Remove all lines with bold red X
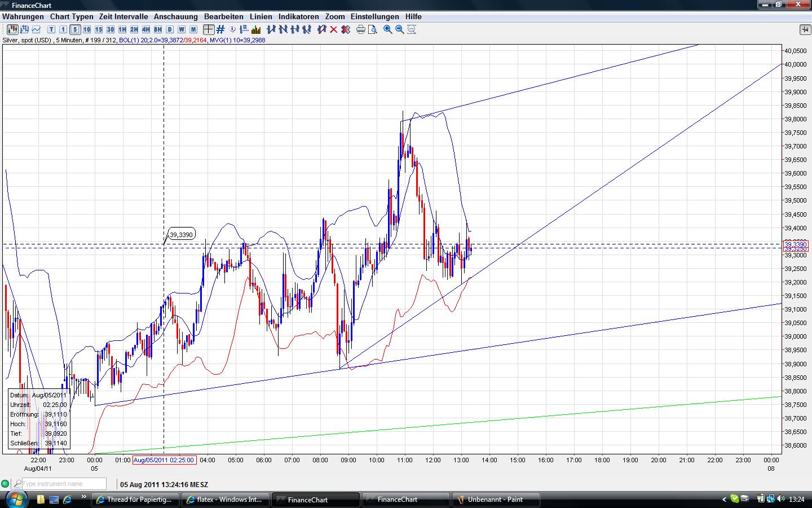Image resolution: width=812 pixels, height=508 pixels. click(346, 29)
